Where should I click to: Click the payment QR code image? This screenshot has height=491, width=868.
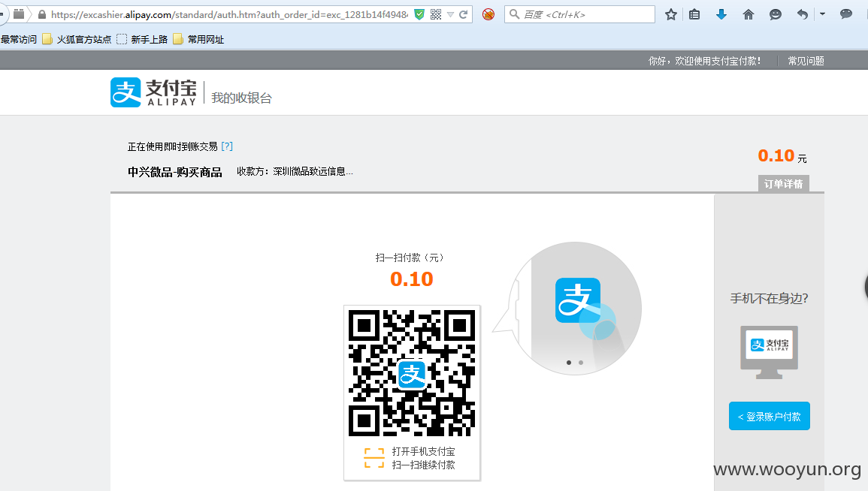point(412,373)
